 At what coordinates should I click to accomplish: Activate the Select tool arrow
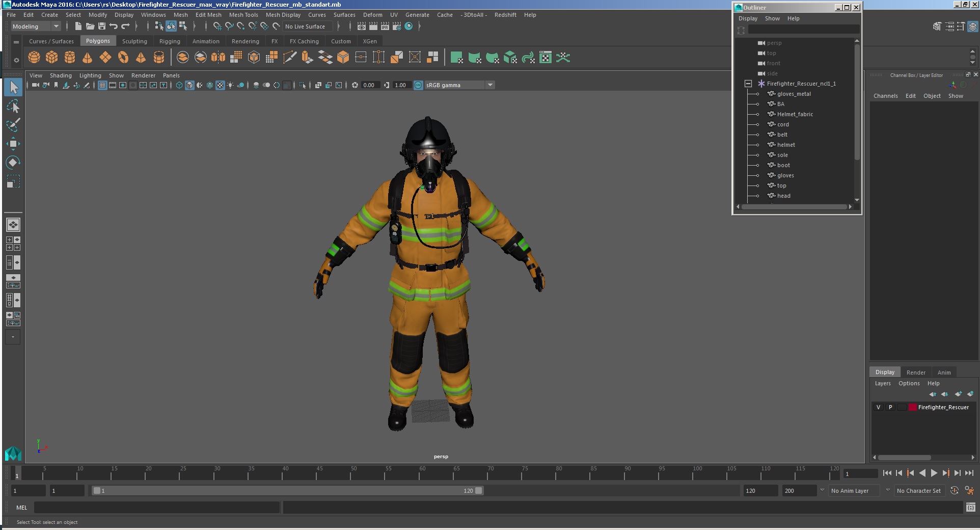pos(13,87)
